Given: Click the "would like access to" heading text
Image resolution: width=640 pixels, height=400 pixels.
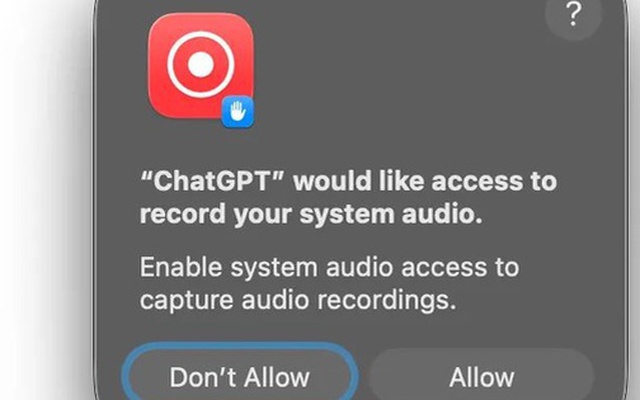Looking at the screenshot, I should pyautogui.click(x=425, y=180).
